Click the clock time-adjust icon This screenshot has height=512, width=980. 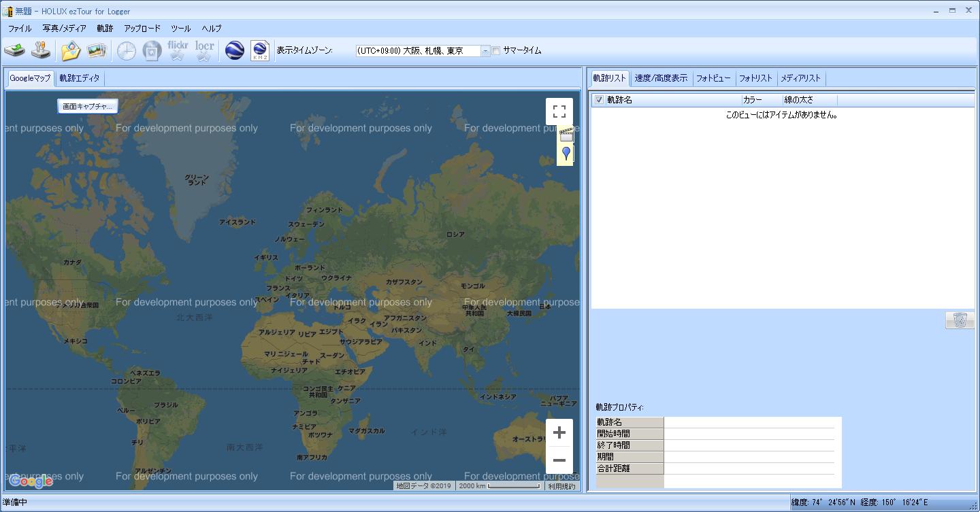coord(126,50)
